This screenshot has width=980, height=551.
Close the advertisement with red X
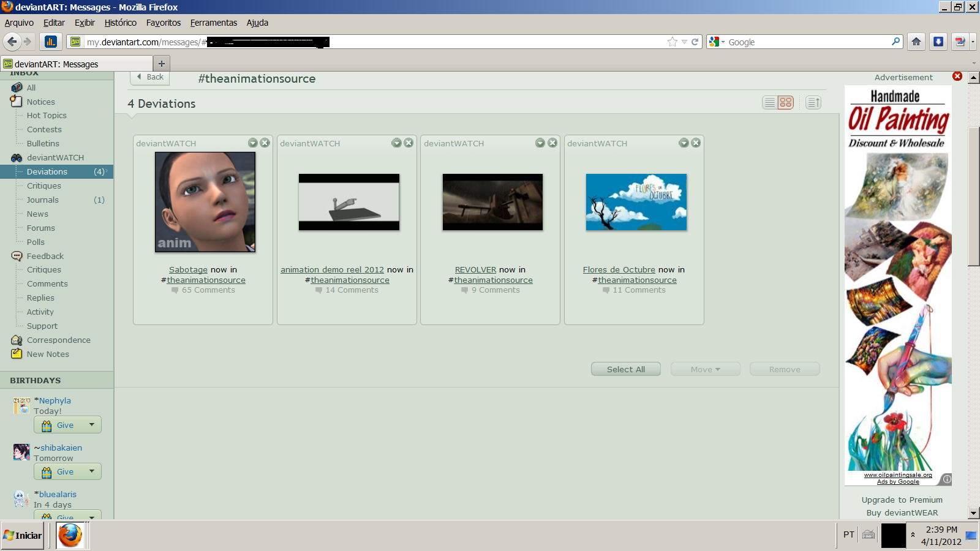[x=957, y=77]
